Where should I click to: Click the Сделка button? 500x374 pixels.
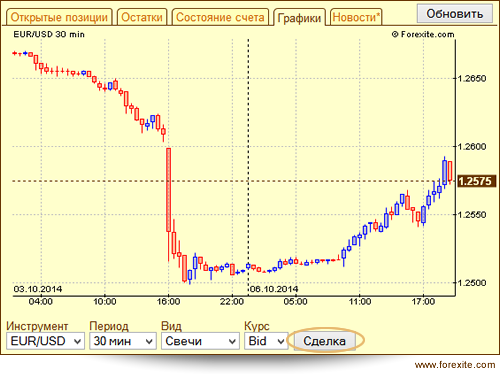tap(324, 341)
